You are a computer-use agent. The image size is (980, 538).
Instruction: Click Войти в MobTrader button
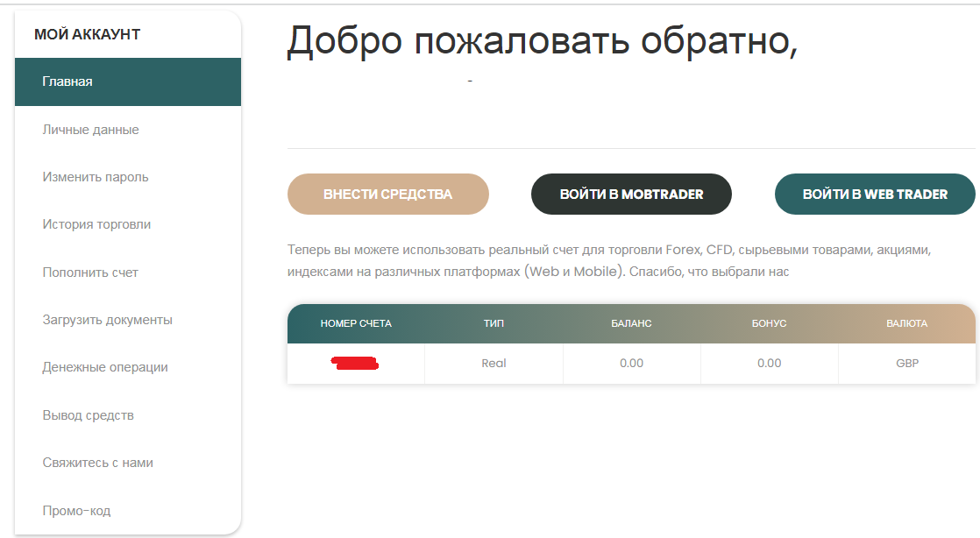(x=631, y=195)
